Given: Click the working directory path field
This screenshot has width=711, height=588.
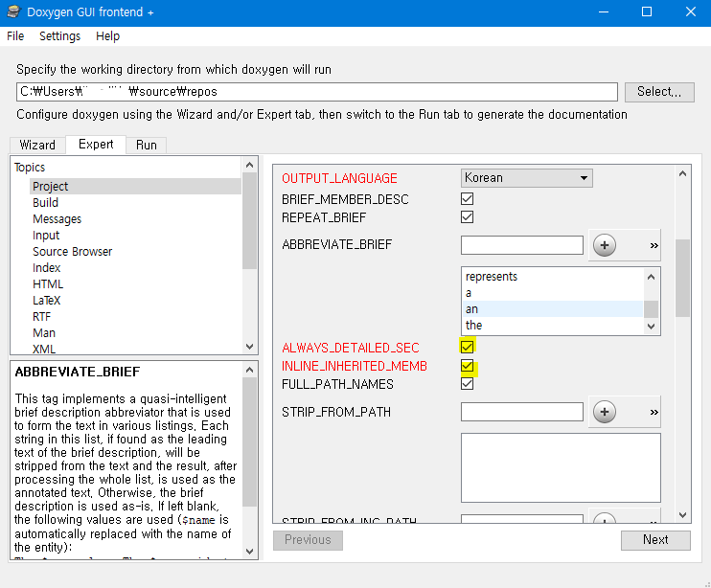Looking at the screenshot, I should pos(317,92).
